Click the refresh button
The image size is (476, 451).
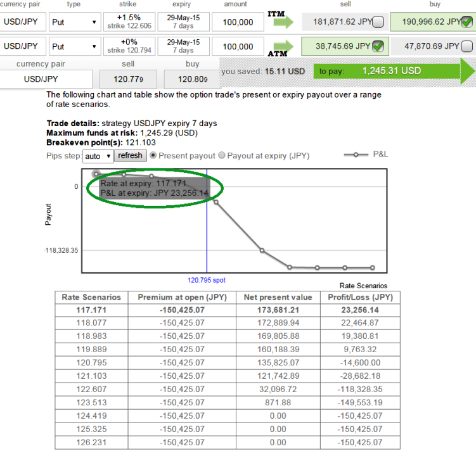(x=130, y=155)
